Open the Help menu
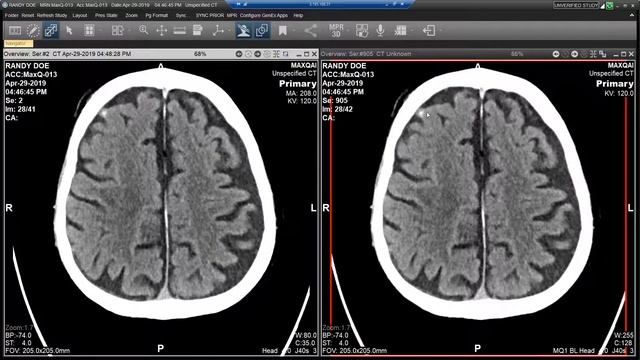The height and width of the screenshot is (360, 640). (298, 16)
